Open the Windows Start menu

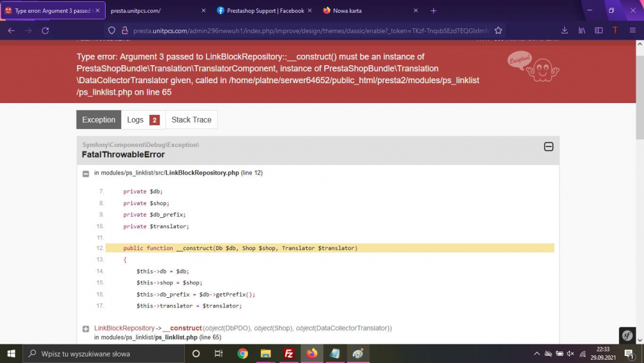coord(11,353)
